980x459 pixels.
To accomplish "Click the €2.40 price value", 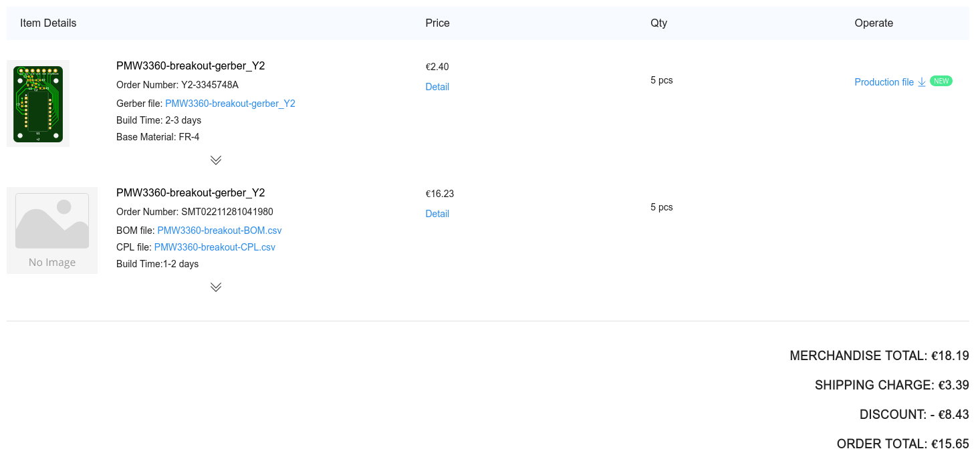I will (437, 67).
